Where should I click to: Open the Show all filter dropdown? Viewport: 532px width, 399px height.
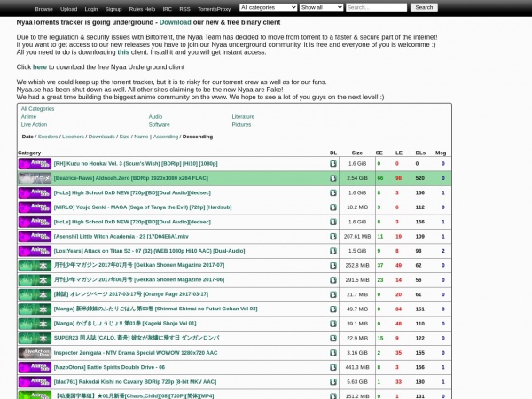[321, 7]
